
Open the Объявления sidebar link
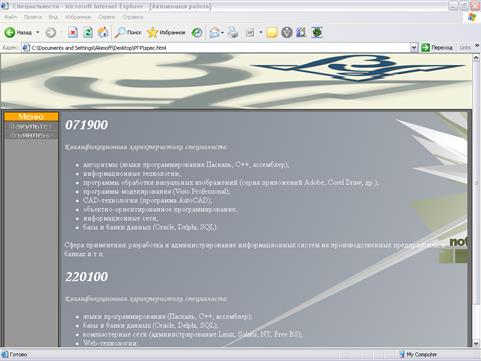point(31,135)
